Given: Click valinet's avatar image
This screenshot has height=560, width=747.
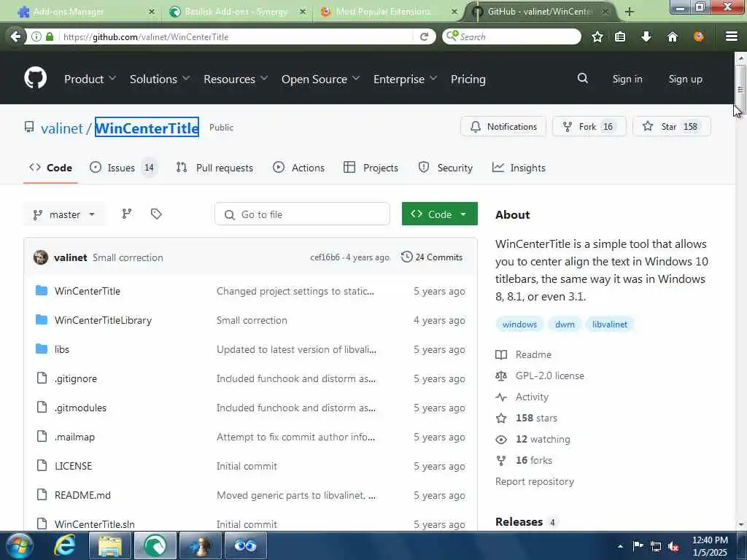Looking at the screenshot, I should point(41,257).
